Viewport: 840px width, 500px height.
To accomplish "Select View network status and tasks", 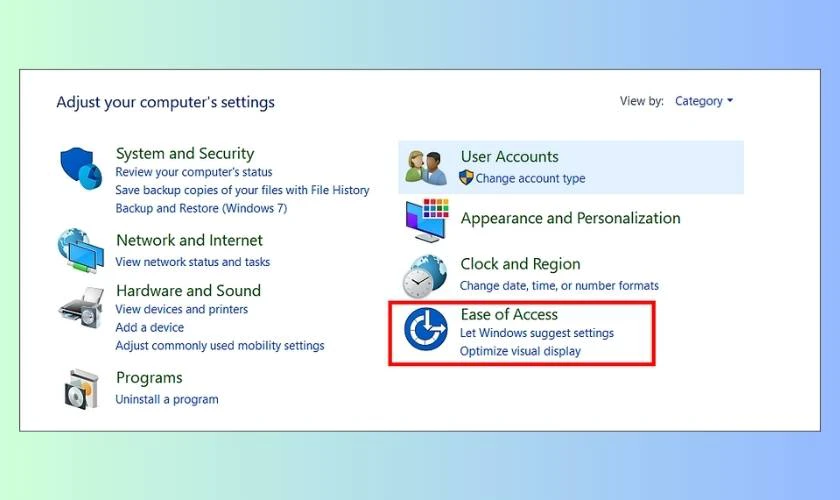I will 192,262.
